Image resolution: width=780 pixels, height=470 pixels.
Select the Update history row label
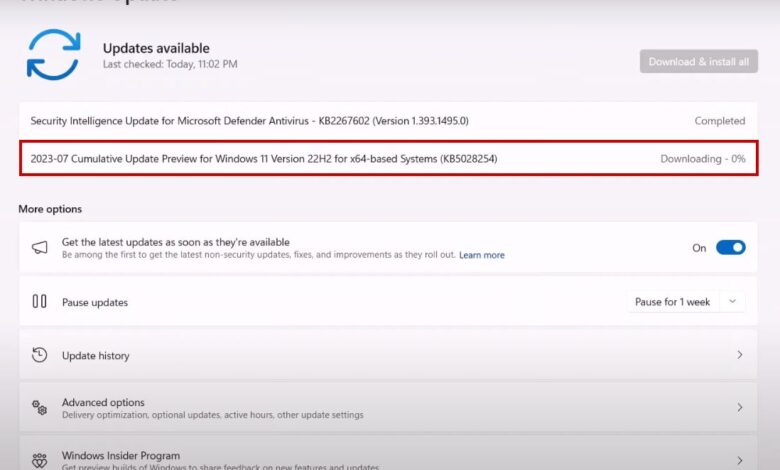[96, 356]
